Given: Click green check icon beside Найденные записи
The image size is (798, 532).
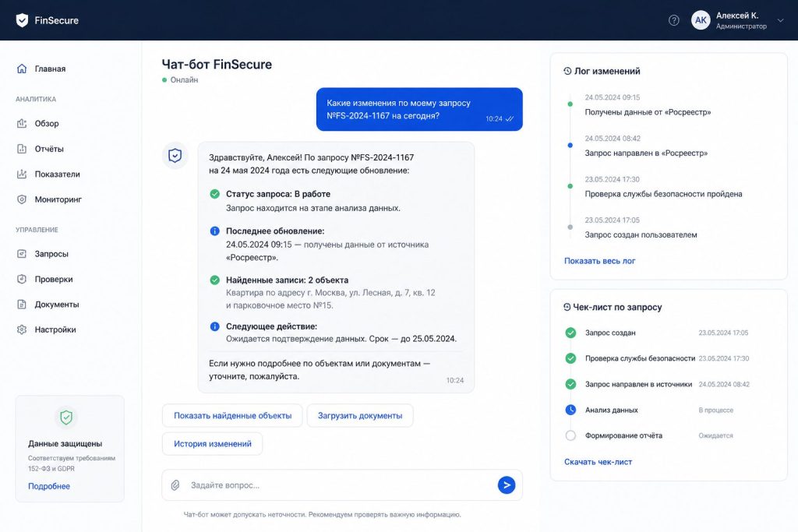Looking at the screenshot, I should pyautogui.click(x=215, y=280).
